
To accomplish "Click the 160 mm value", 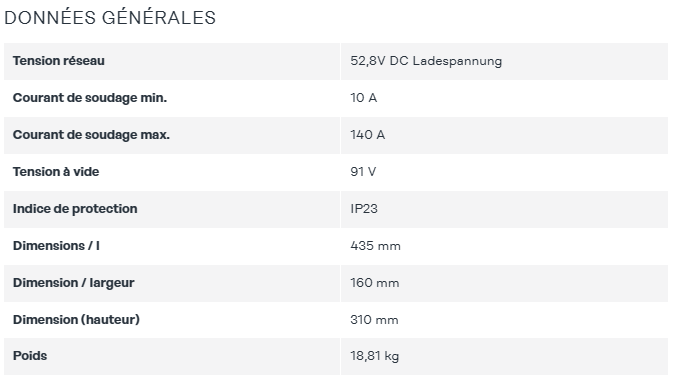I will pyautogui.click(x=374, y=283).
